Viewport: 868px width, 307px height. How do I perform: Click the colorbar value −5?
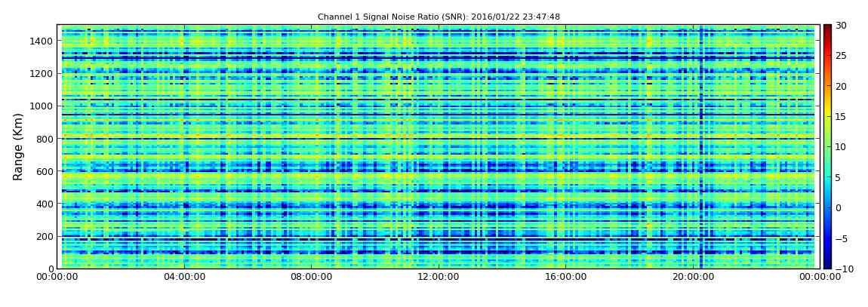pyautogui.click(x=842, y=238)
